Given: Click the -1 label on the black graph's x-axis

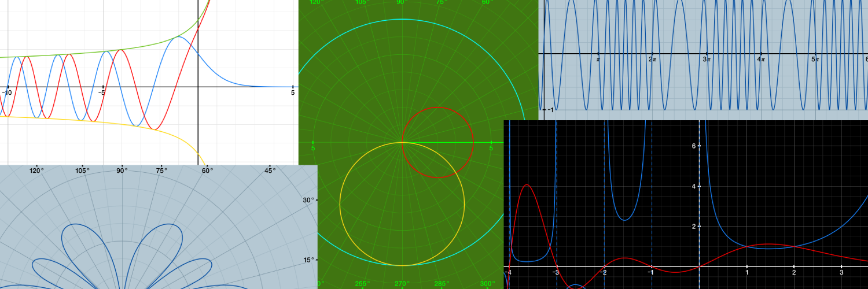Looking at the screenshot, I should (x=651, y=272).
